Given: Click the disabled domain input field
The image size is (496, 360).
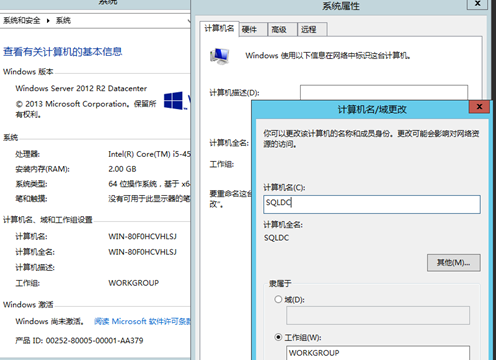Looking at the screenshot, I should pos(378,315).
